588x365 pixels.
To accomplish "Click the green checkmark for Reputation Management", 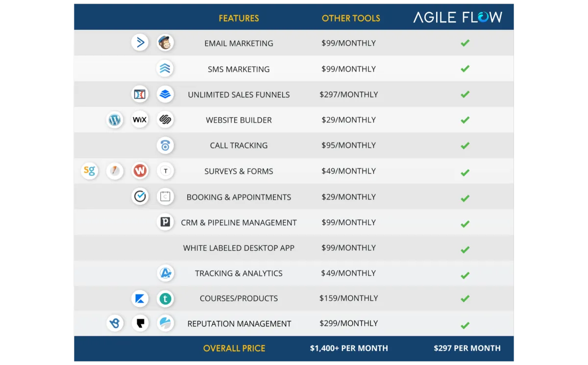I will pos(465,325).
